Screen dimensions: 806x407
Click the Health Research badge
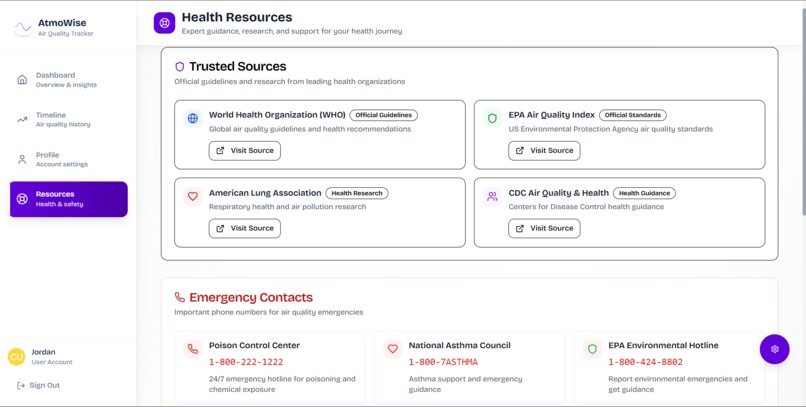click(357, 193)
